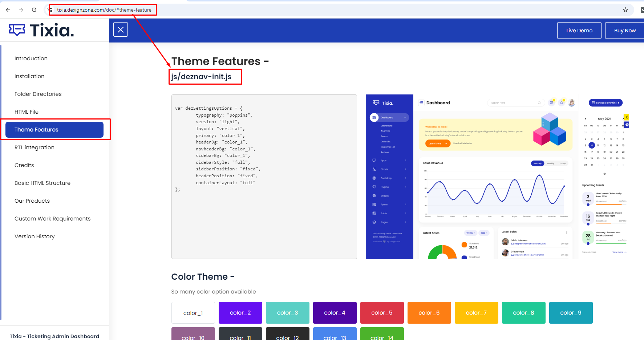Click the browser back arrow

tap(8, 10)
